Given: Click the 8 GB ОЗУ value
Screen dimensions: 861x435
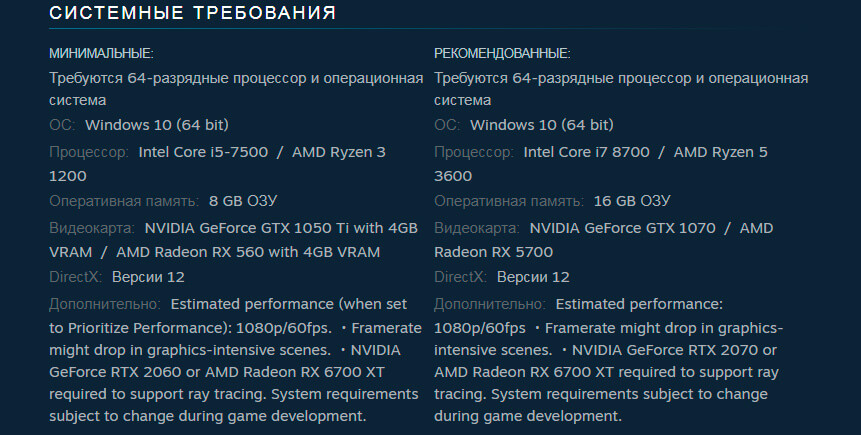Looking at the screenshot, I should click(243, 201).
